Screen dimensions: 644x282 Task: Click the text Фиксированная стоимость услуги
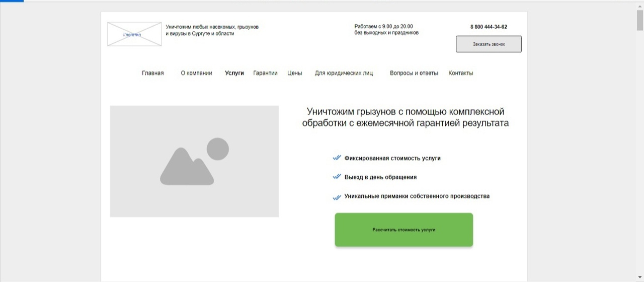[392, 158]
